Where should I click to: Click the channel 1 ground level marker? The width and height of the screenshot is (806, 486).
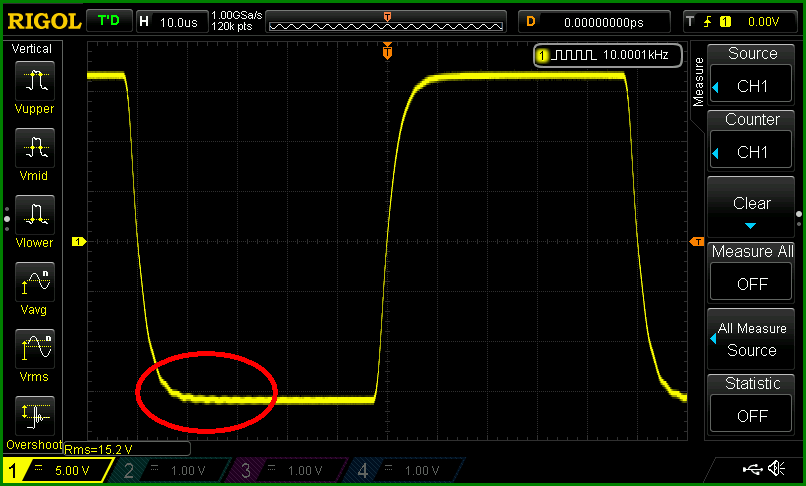pos(79,241)
